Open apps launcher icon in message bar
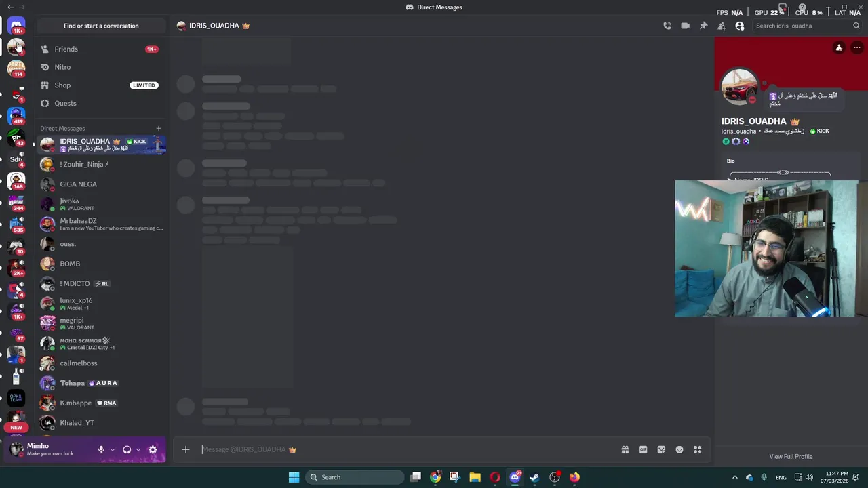The height and width of the screenshot is (488, 868). pyautogui.click(x=697, y=449)
